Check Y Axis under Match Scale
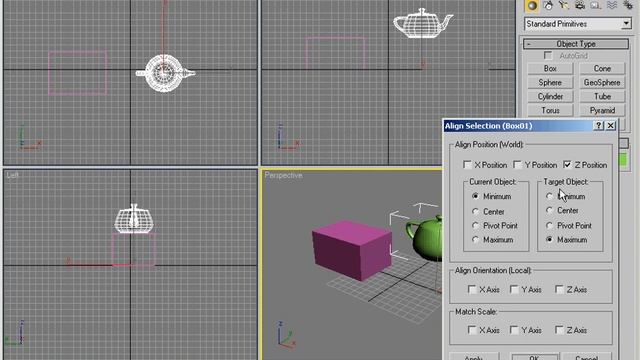 514,330
